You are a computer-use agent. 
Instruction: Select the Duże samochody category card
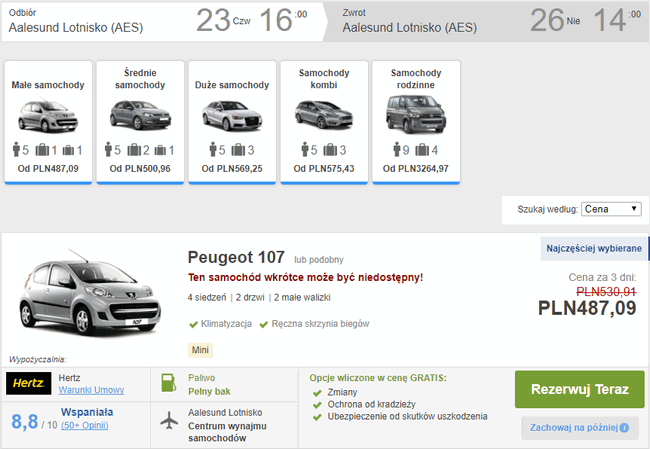coord(232,122)
